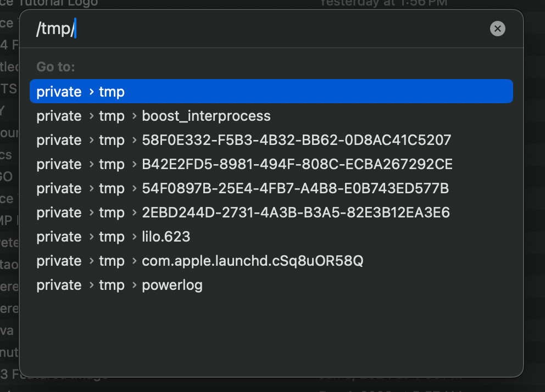The height and width of the screenshot is (392, 545).
Task: Open the lilo.623 suggestion
Action: pyautogui.click(x=166, y=237)
